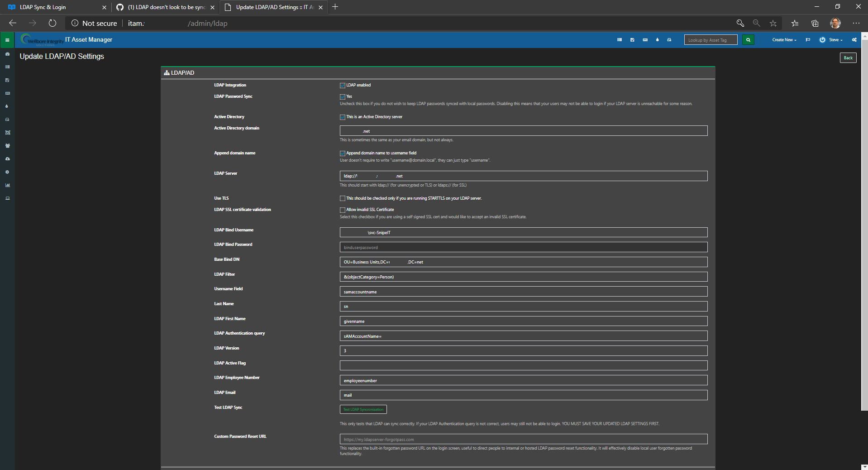The image size is (868, 470).
Task: Click the LDAP Bind Password field
Action: (524, 247)
